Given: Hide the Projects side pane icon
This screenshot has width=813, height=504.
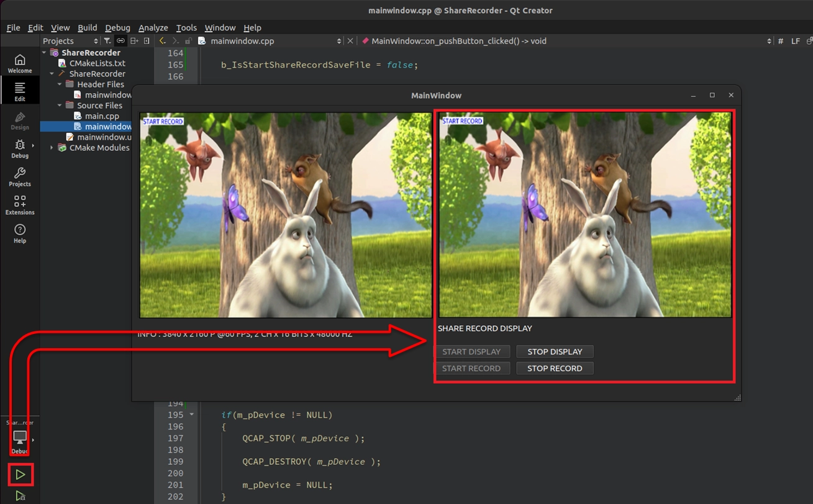Looking at the screenshot, I should [x=147, y=41].
